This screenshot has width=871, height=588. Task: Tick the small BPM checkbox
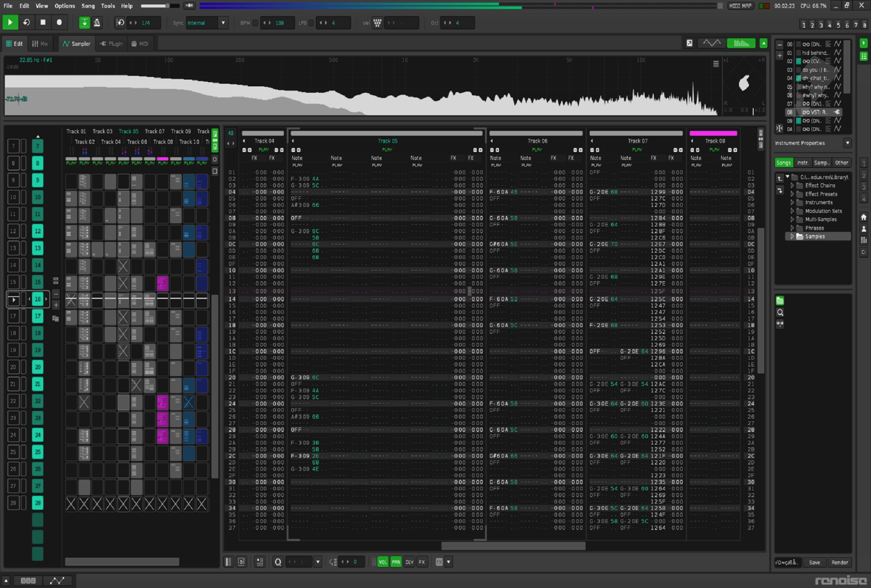coord(256,23)
